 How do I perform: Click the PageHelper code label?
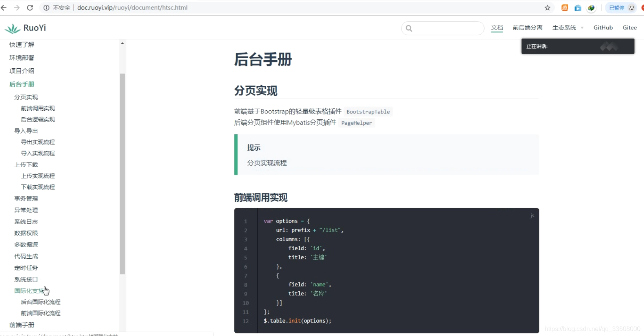tap(357, 123)
